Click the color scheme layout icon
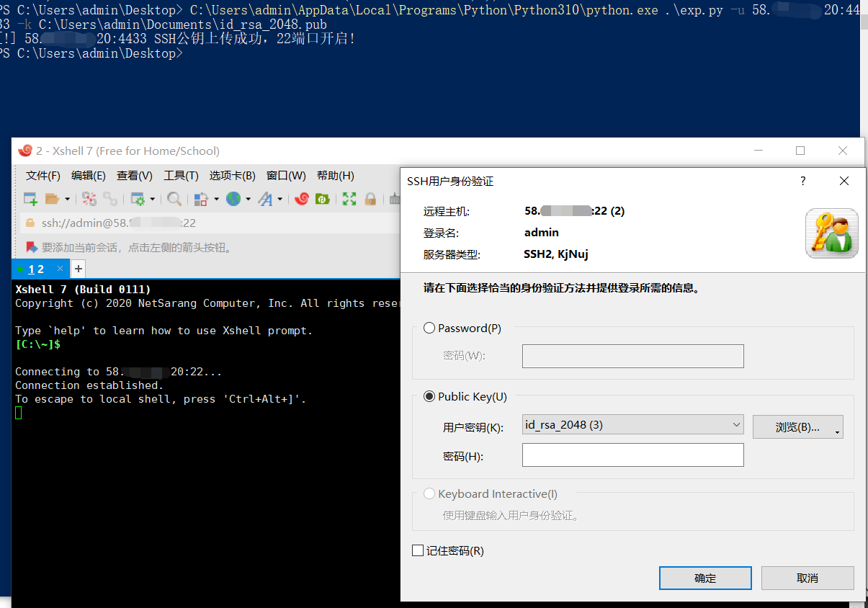 (201, 199)
